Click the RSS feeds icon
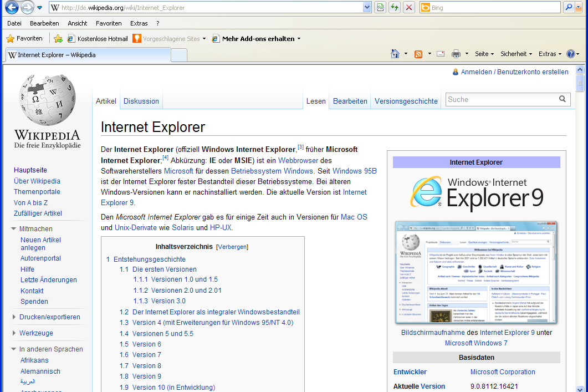The image size is (588, 392). (418, 54)
